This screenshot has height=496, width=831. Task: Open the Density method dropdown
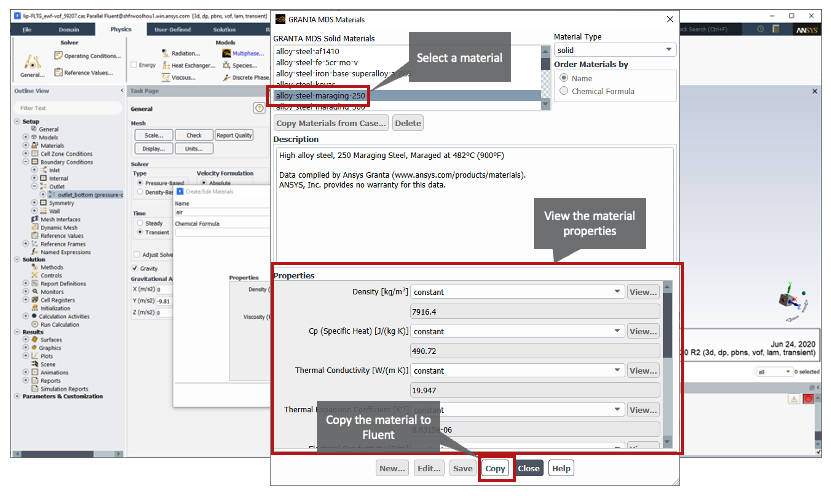pos(516,292)
